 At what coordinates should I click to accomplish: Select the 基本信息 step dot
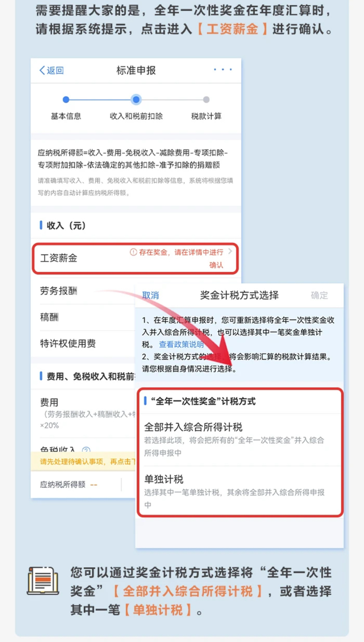click(x=66, y=100)
